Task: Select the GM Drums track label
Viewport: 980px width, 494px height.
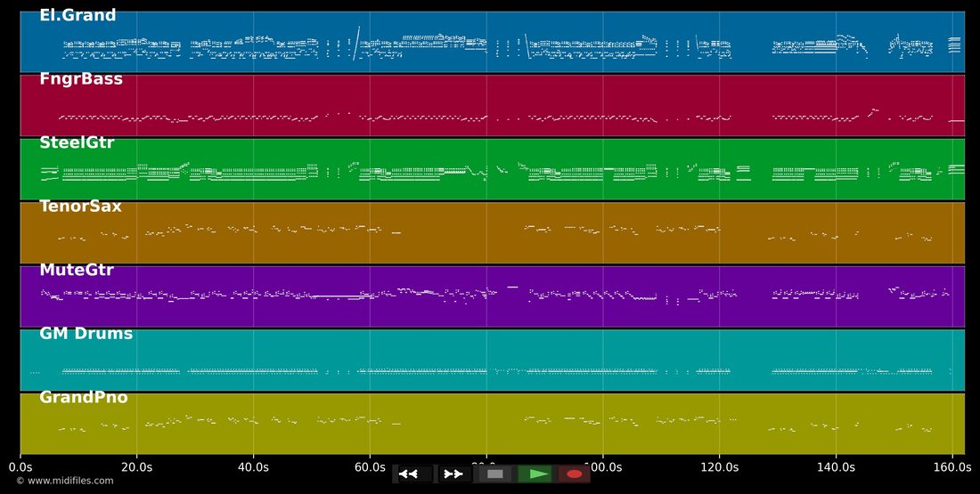Action: click(86, 334)
